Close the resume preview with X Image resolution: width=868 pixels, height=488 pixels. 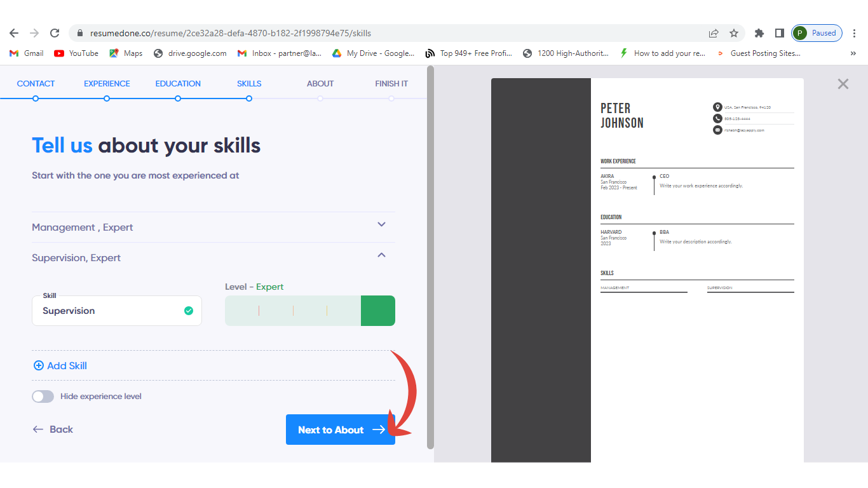click(843, 84)
